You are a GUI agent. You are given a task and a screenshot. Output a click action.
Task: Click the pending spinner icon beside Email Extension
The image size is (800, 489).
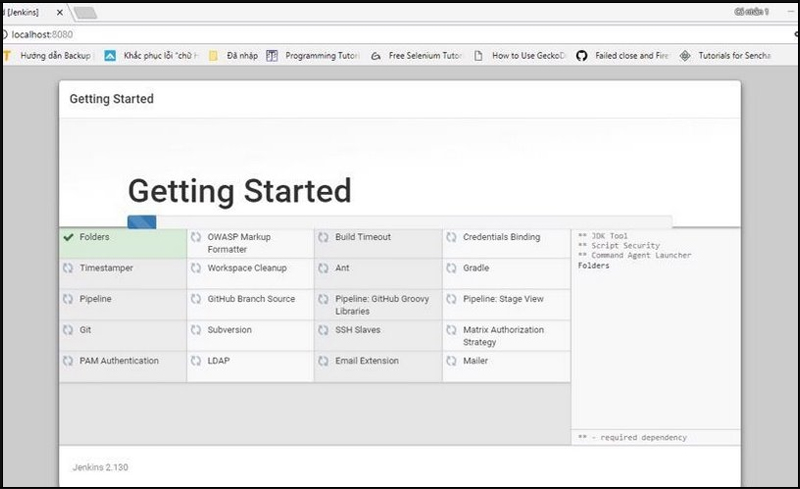[323, 361]
